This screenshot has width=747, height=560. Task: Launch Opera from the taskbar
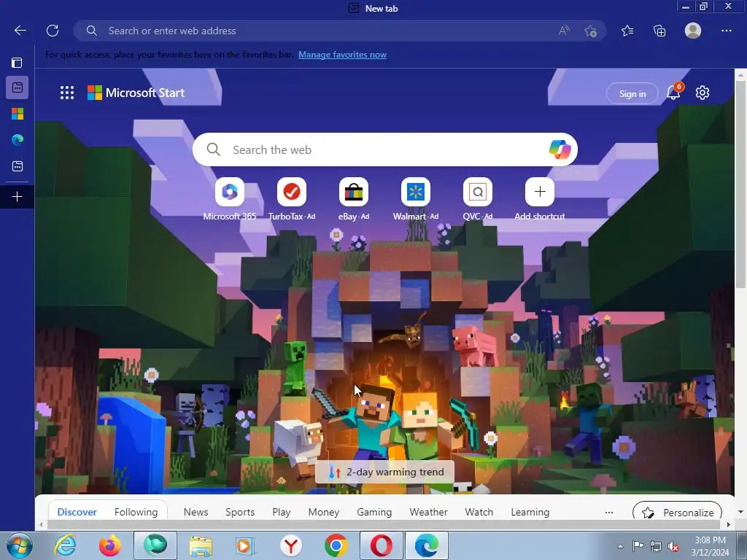pyautogui.click(x=381, y=545)
